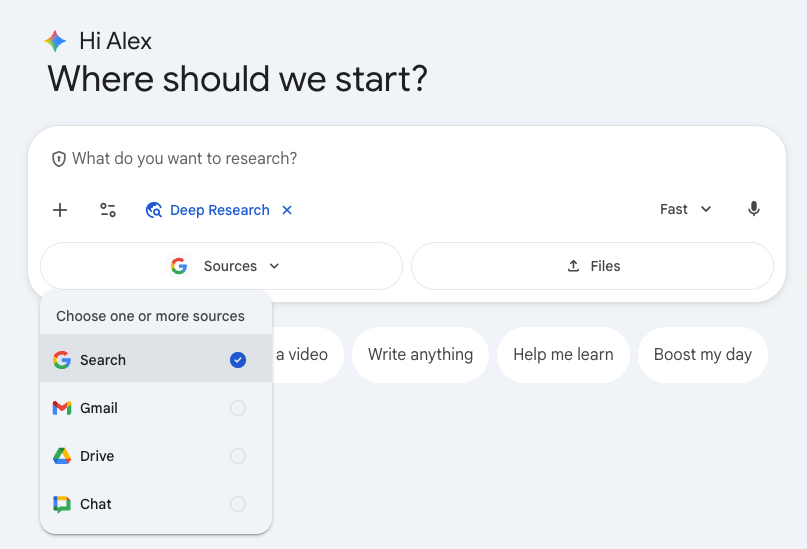This screenshot has height=549, width=807.
Task: Choose the Write anything suggestion chip
Action: click(420, 355)
